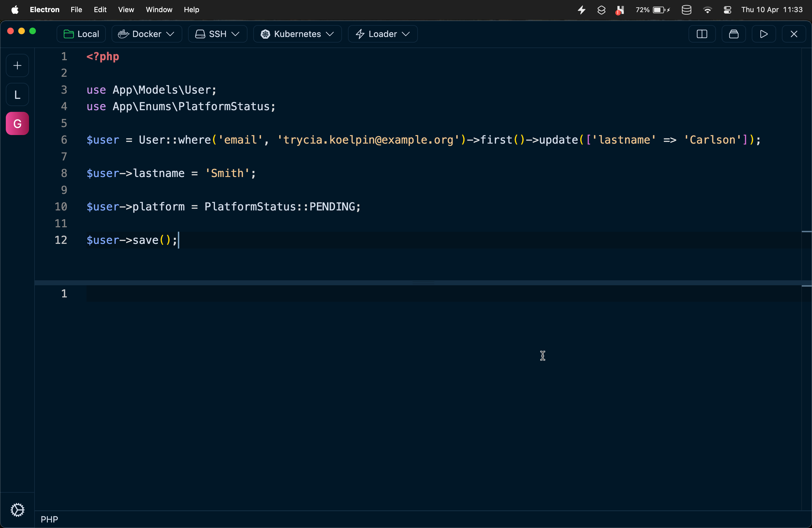
Task: Open the Edit menu
Action: (x=100, y=10)
